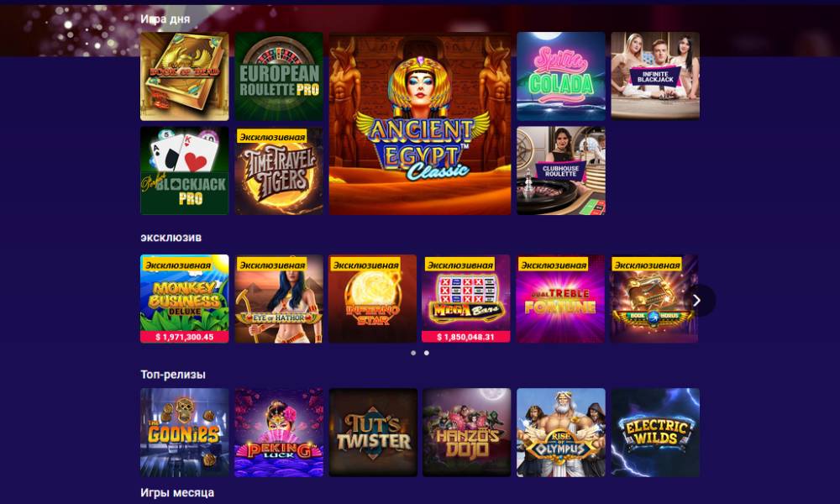Show next exclusive games with arrow
Screen dimensions: 840x504
tap(697, 301)
